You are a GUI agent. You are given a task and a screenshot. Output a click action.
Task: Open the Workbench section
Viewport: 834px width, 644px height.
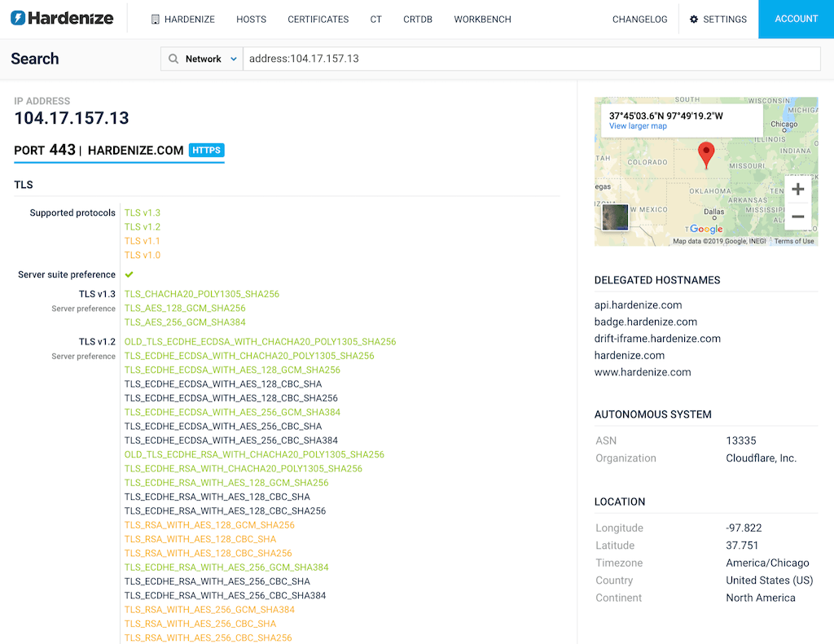(x=482, y=20)
